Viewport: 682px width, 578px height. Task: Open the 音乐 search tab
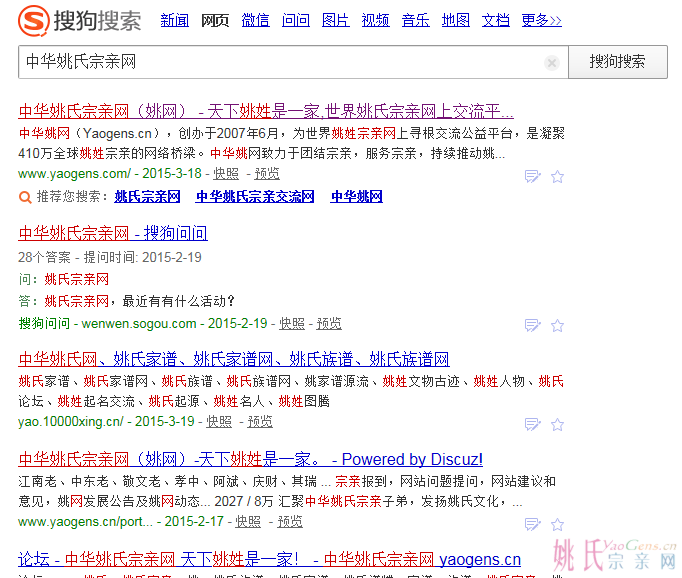pos(415,20)
